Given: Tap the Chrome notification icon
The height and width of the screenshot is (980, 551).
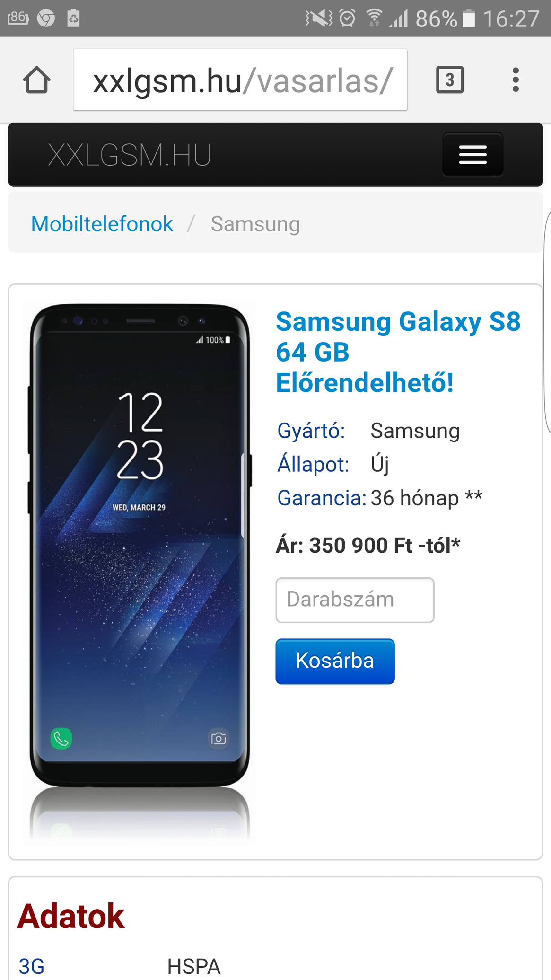Looking at the screenshot, I should coord(46,18).
